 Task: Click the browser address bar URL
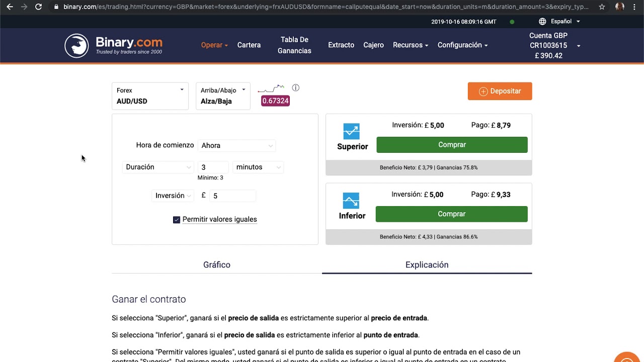(x=326, y=7)
